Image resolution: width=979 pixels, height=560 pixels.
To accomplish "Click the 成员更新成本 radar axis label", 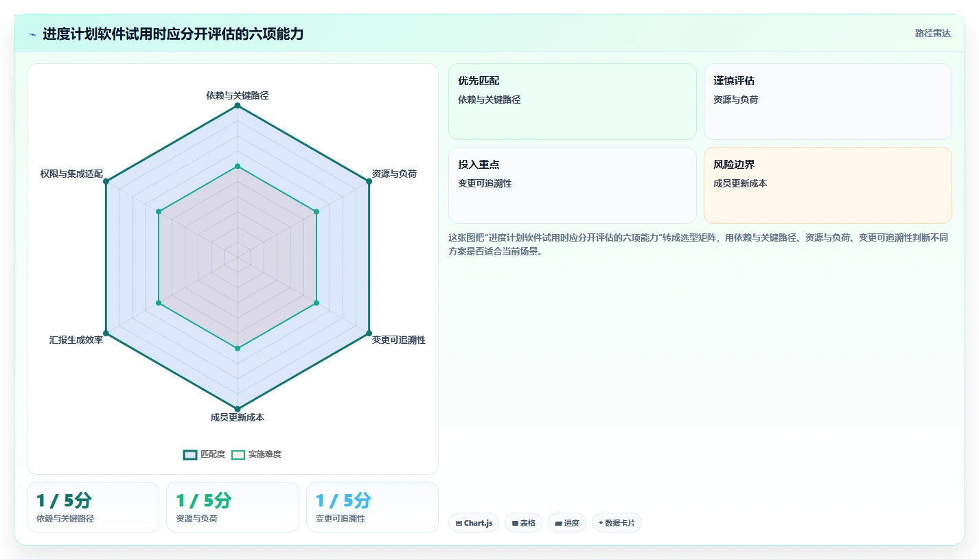I will click(x=238, y=417).
